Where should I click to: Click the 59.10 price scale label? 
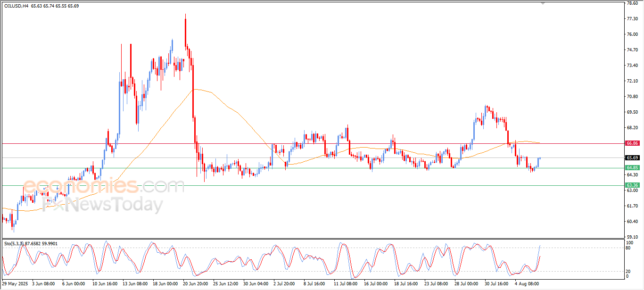coord(632,237)
